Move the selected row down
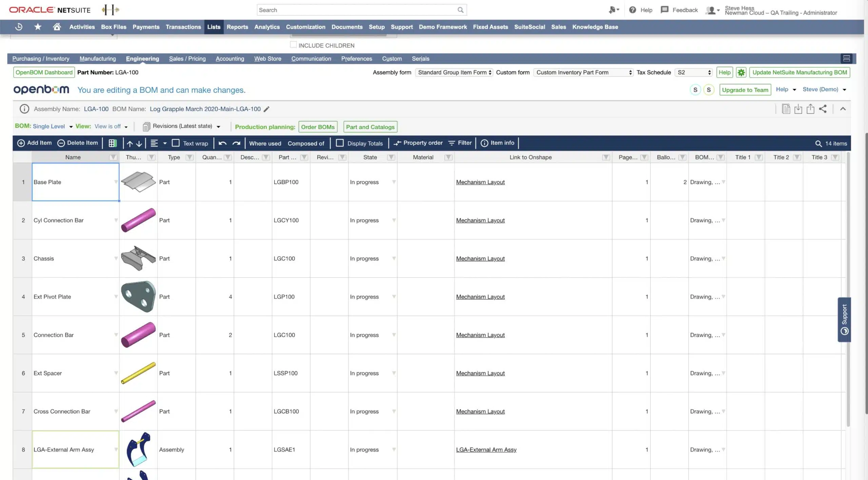This screenshot has width=868, height=480. point(139,144)
